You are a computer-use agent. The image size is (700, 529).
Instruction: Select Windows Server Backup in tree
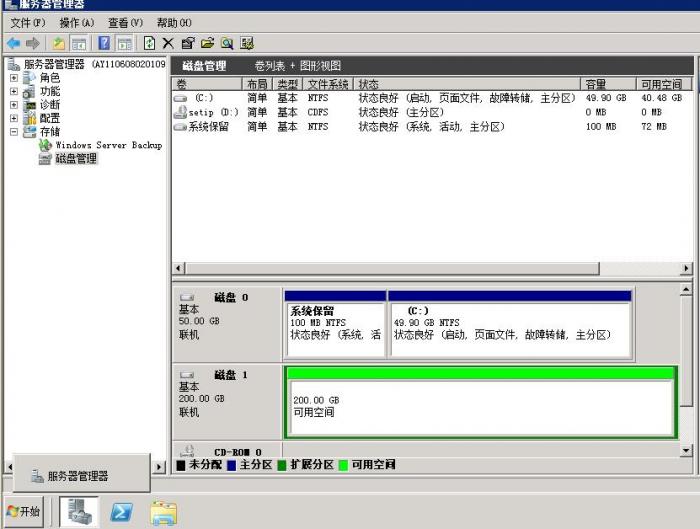tap(107, 145)
